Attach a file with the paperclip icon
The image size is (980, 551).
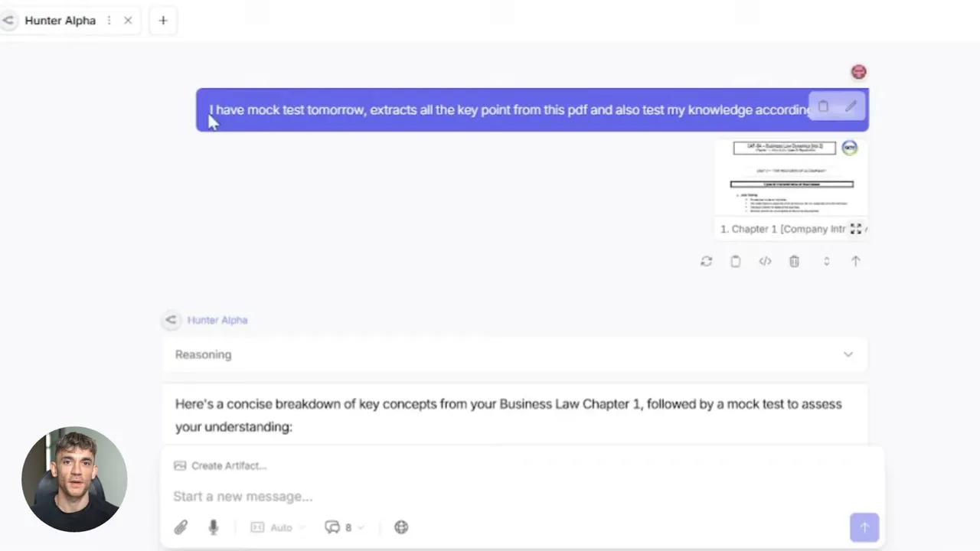pos(181,527)
